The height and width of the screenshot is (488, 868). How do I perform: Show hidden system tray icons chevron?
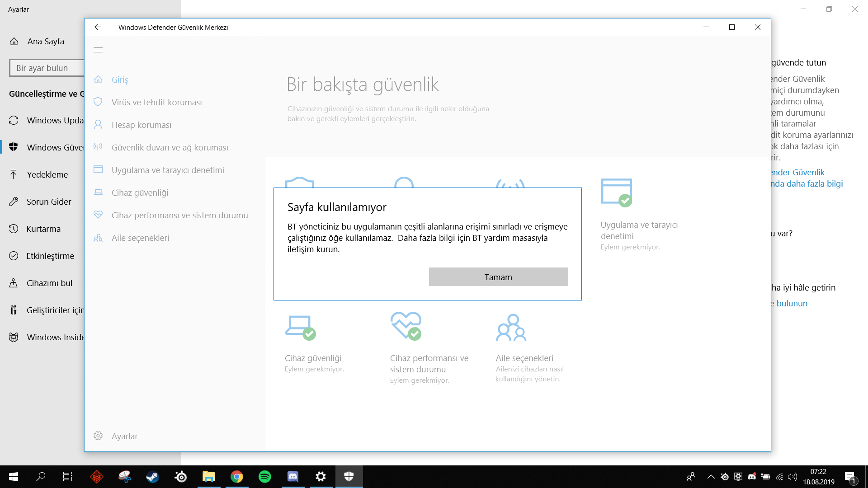click(x=711, y=477)
